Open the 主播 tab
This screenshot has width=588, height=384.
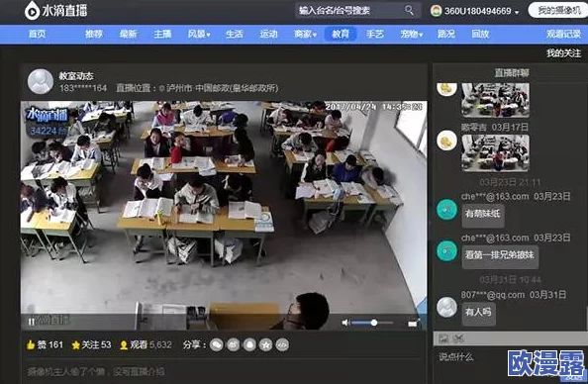tap(162, 34)
